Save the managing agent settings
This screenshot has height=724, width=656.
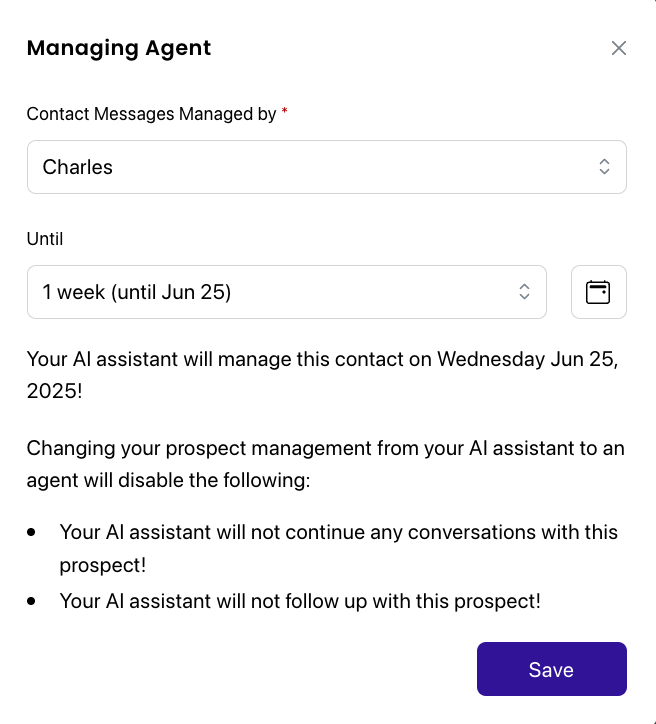point(552,669)
